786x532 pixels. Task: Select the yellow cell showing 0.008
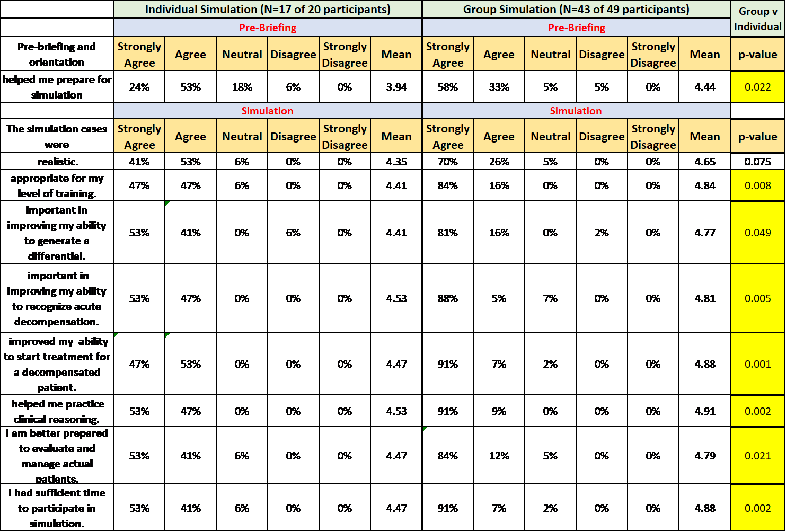[x=757, y=185]
